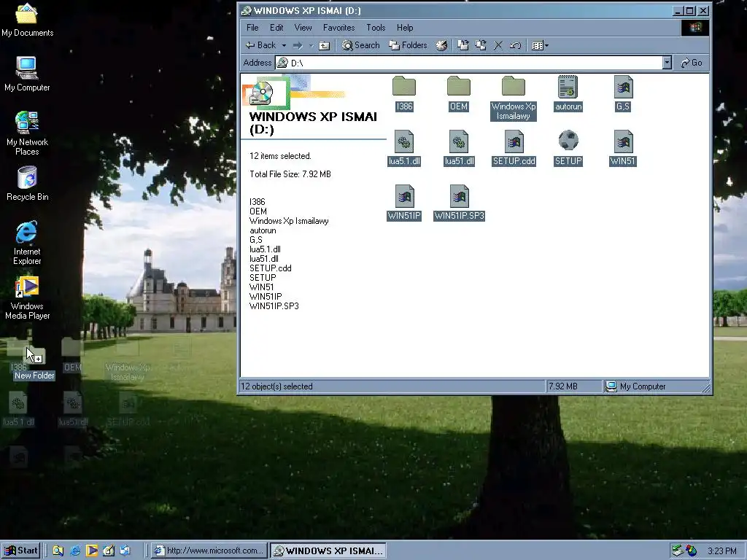747x560 pixels.
Task: Click the Forward arrow toolbar button
Action: (298, 46)
